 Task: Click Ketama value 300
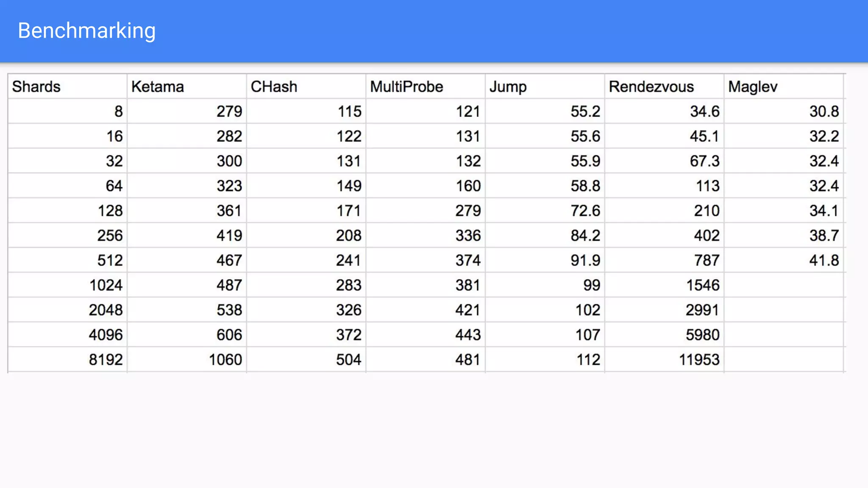pyautogui.click(x=187, y=161)
